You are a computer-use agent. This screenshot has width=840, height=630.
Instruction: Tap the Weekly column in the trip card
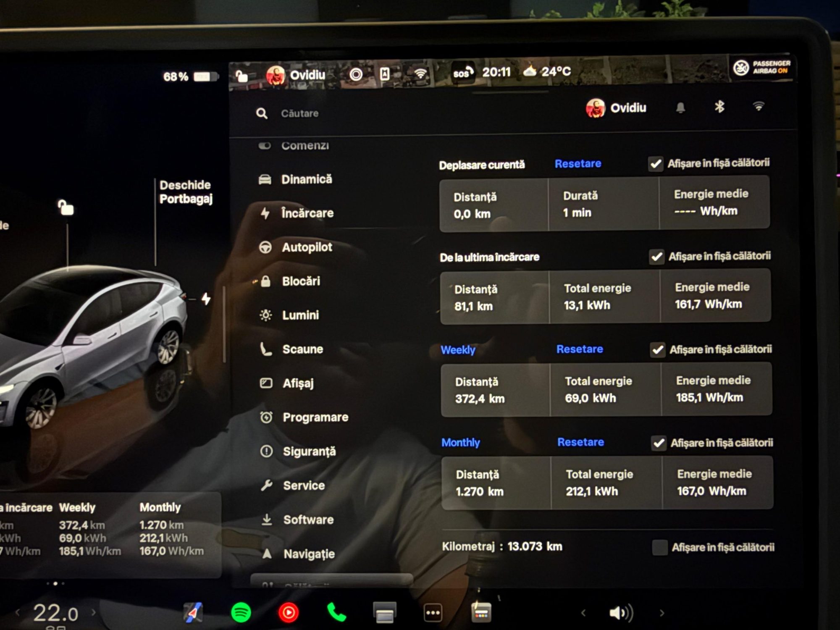tap(90, 529)
